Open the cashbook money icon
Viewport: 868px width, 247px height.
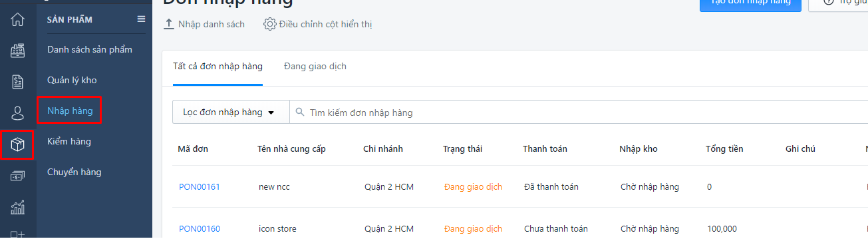click(18, 176)
